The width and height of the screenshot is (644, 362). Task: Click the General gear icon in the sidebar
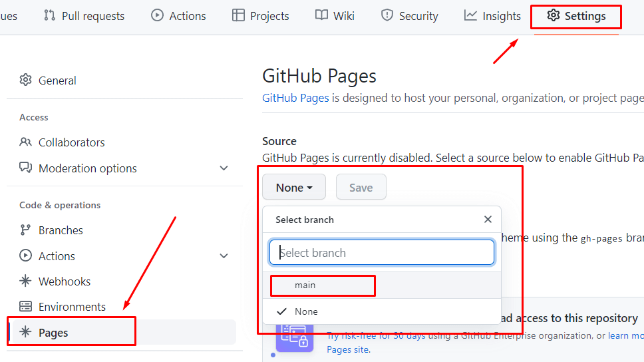coord(25,80)
